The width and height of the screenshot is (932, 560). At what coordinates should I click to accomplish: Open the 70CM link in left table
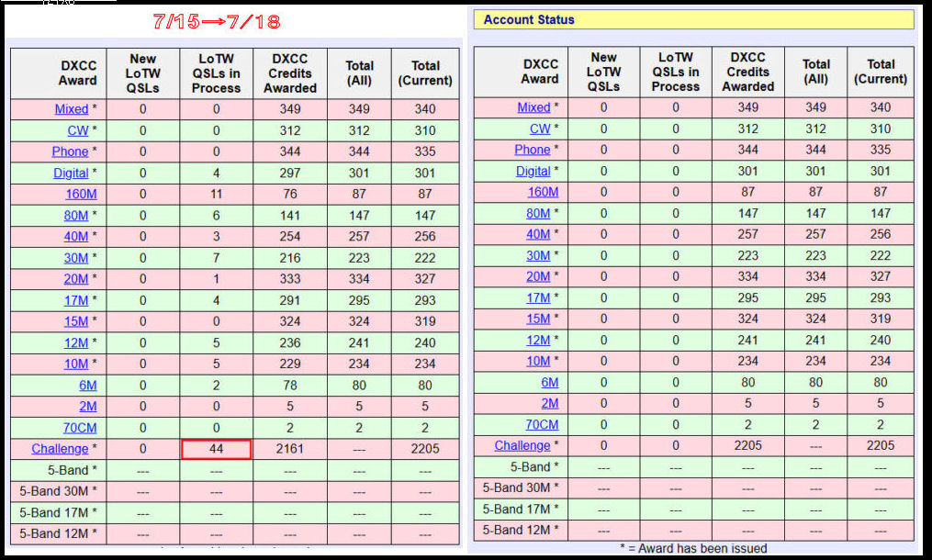80,428
